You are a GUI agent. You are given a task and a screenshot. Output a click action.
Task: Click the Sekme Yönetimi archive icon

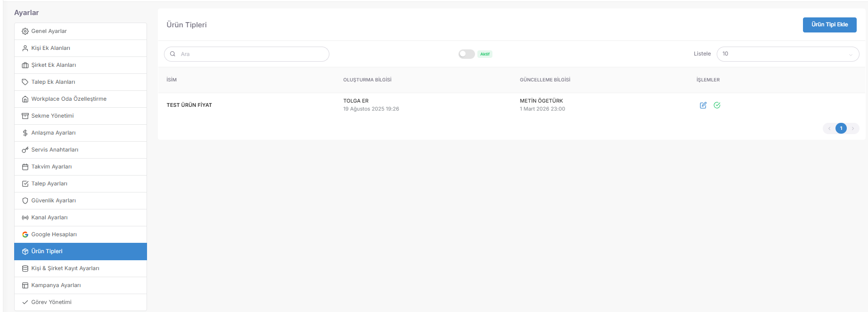tap(25, 116)
